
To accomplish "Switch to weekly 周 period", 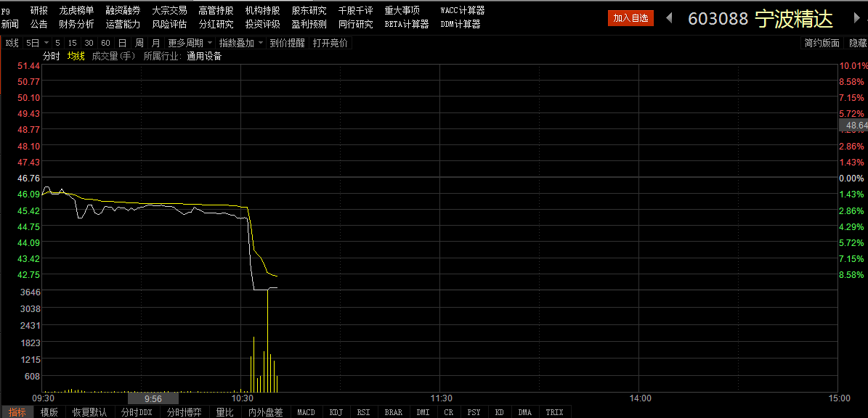I will [x=139, y=43].
